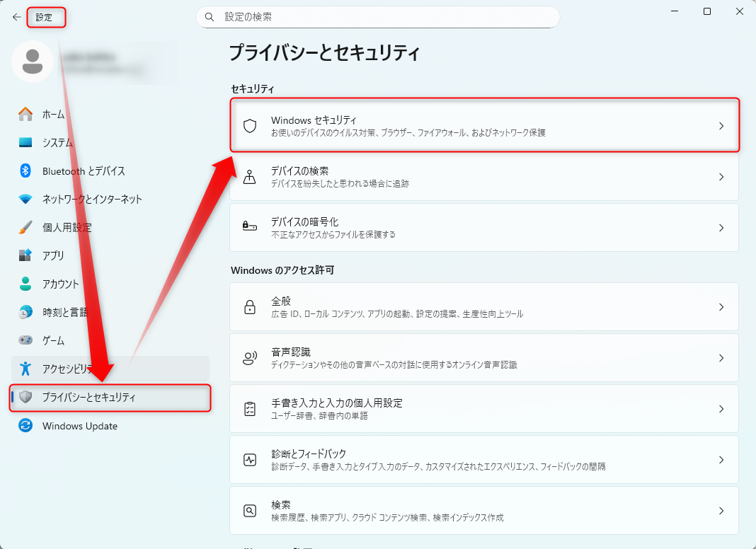The image size is (756, 549).
Task: Click the Windows セキュリティ shield icon
Action: coord(250,126)
